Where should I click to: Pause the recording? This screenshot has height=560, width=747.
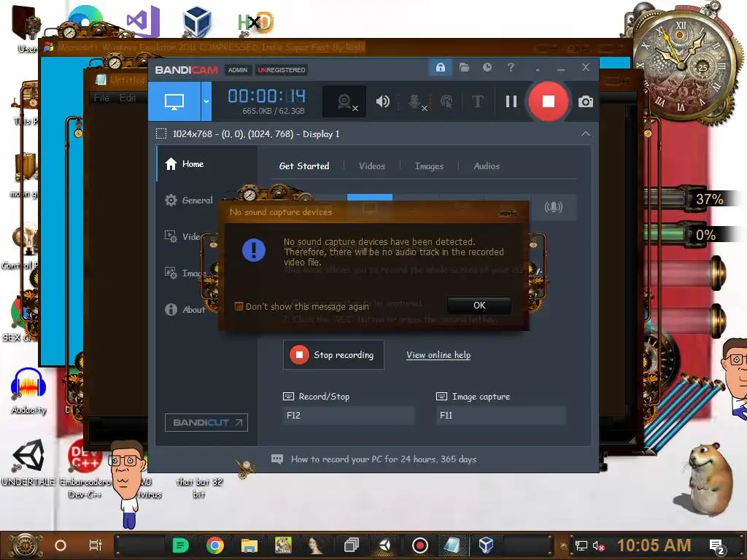click(x=511, y=101)
